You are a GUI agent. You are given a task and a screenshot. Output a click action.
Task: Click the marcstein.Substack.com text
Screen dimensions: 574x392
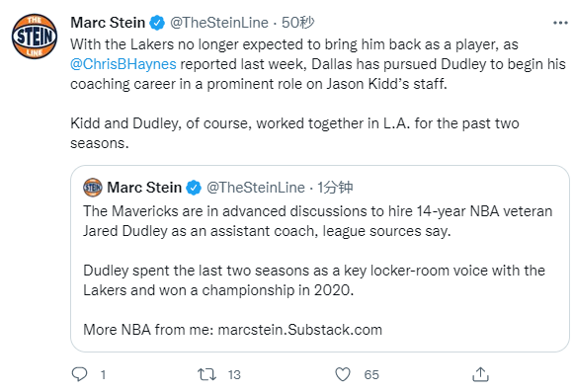(x=299, y=330)
